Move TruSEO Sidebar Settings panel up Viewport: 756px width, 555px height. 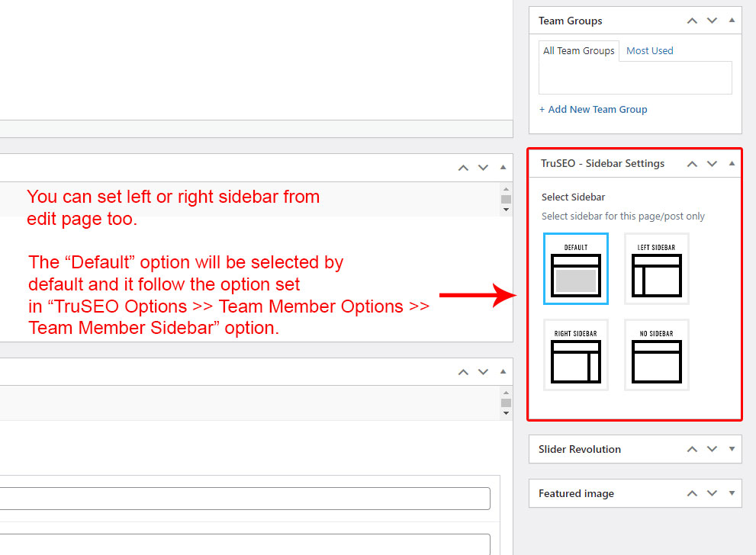pos(692,163)
